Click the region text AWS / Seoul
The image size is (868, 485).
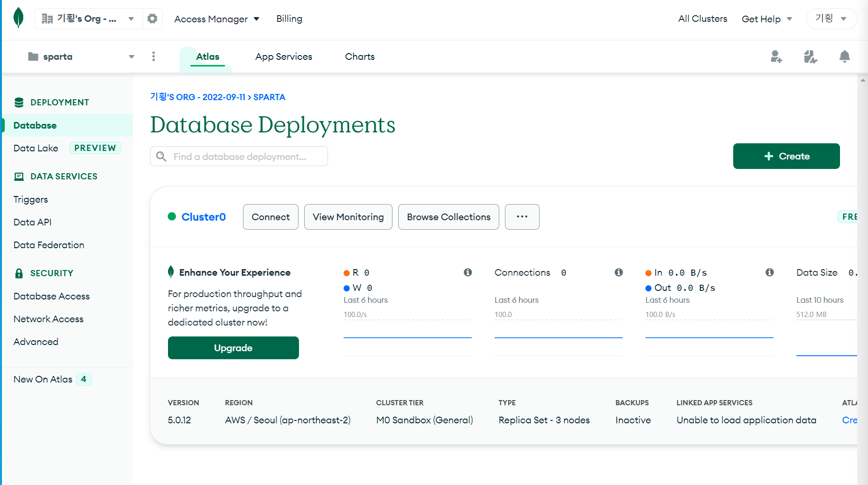click(288, 420)
